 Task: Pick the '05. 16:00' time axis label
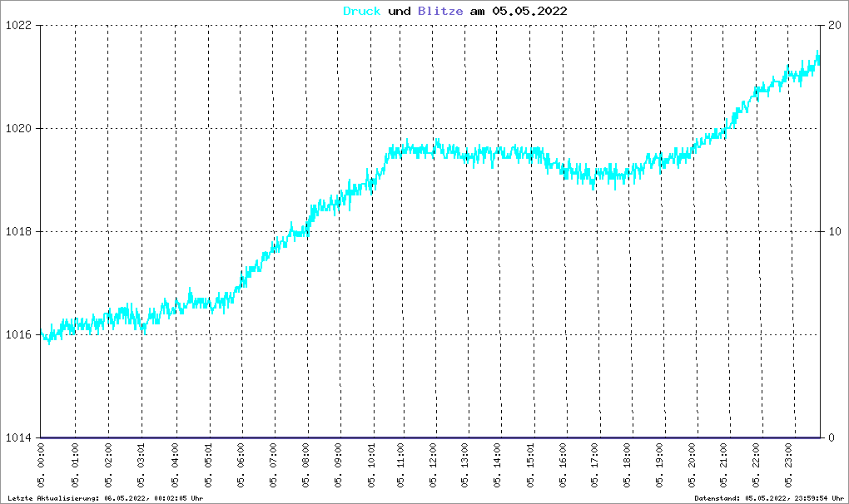(x=564, y=466)
